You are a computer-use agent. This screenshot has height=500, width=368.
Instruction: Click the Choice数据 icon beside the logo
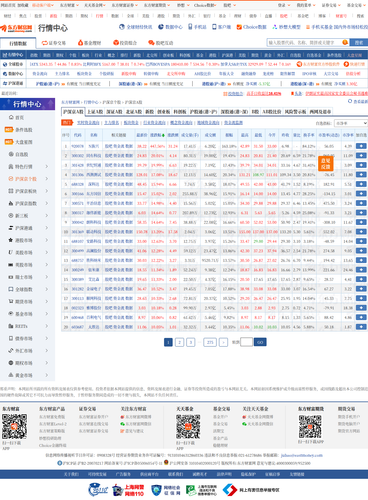click(239, 27)
